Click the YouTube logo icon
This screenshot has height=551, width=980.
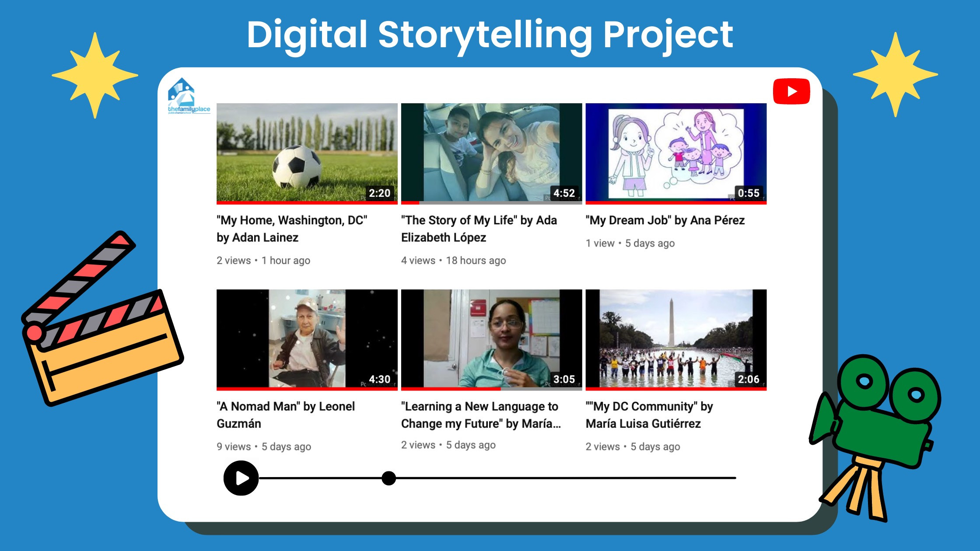click(791, 91)
